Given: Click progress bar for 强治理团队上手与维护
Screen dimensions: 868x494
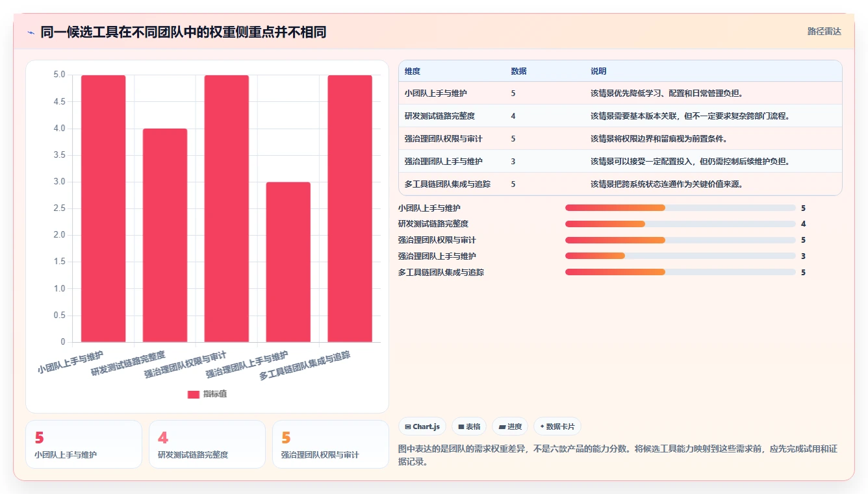Looking at the screenshot, I should click(x=680, y=256).
